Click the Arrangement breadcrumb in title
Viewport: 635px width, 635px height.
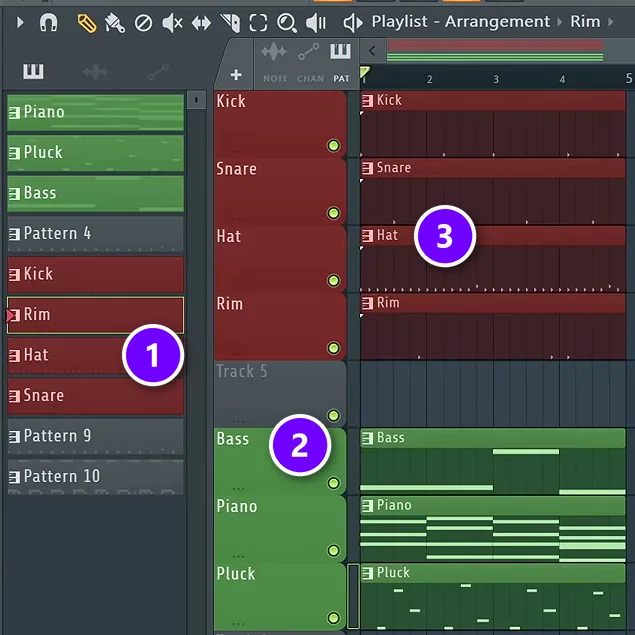(497, 21)
